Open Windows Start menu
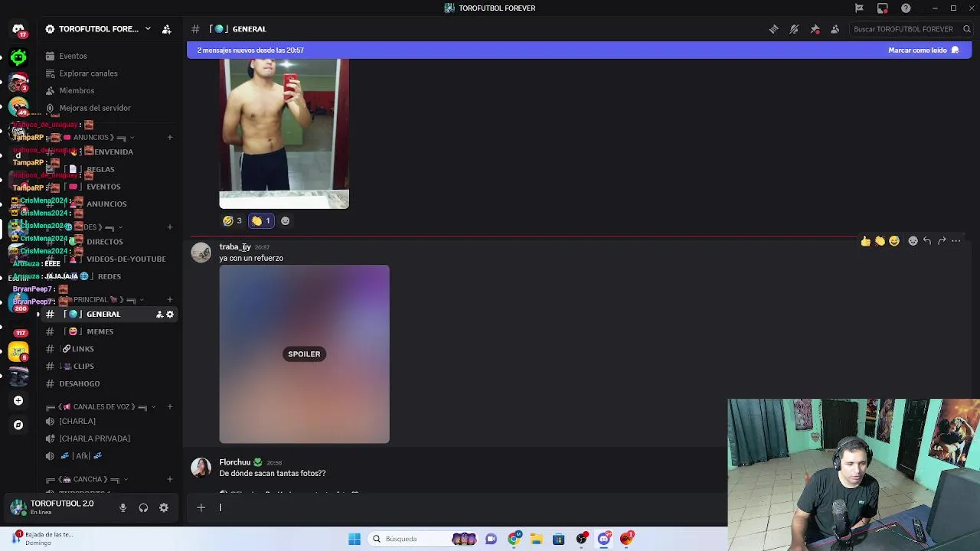The height and width of the screenshot is (551, 980). tap(354, 539)
